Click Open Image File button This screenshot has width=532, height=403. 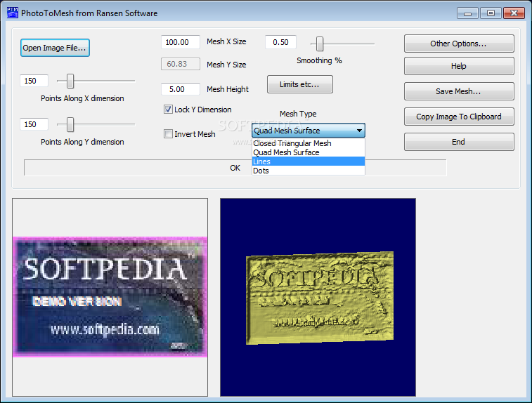(x=55, y=48)
